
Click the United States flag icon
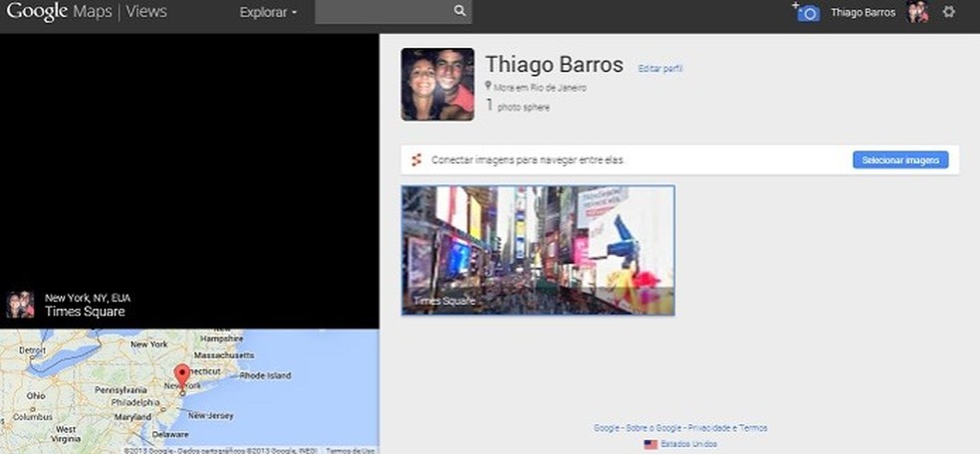tap(650, 444)
